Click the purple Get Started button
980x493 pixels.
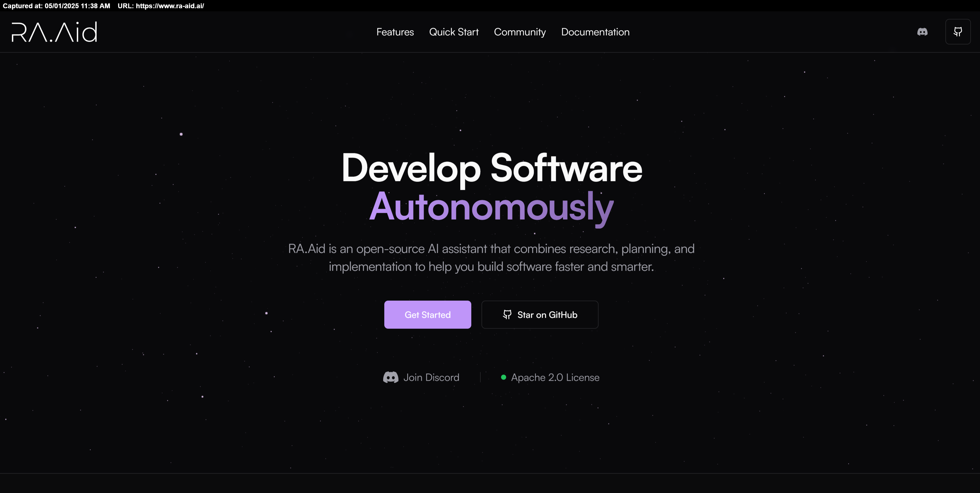[x=428, y=315]
